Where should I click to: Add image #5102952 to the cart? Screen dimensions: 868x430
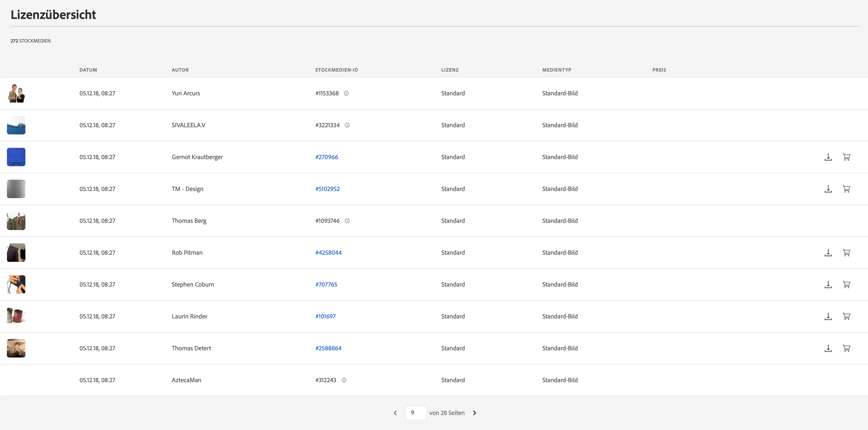[847, 189]
